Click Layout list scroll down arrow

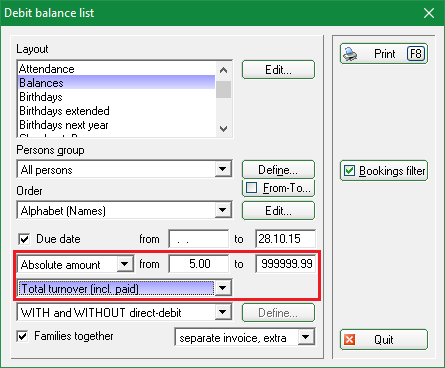pos(224,129)
